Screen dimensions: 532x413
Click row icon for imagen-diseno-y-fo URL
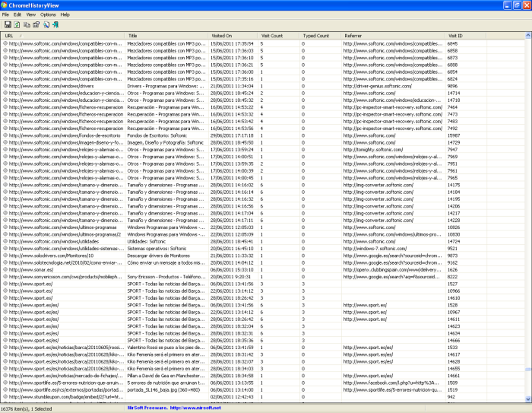pyautogui.click(x=5, y=143)
